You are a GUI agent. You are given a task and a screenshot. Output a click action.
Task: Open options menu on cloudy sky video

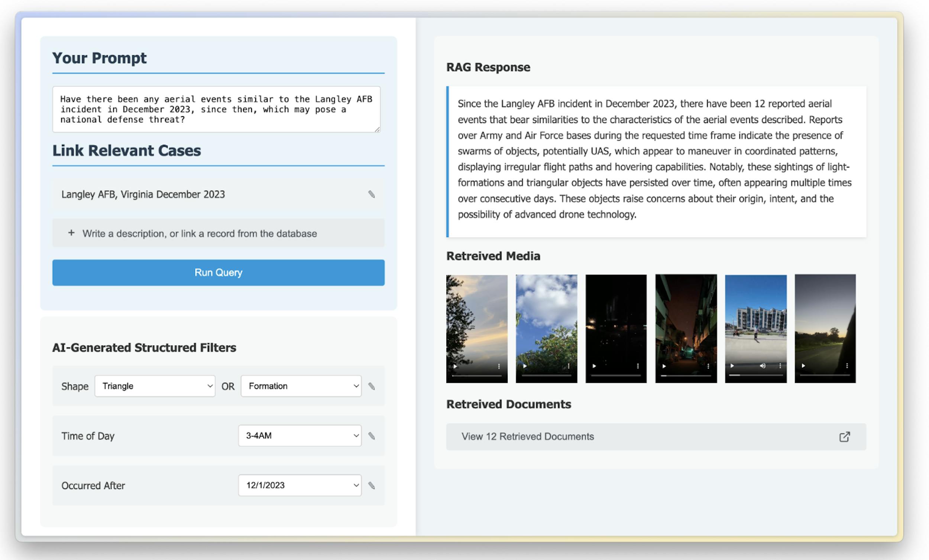point(568,366)
